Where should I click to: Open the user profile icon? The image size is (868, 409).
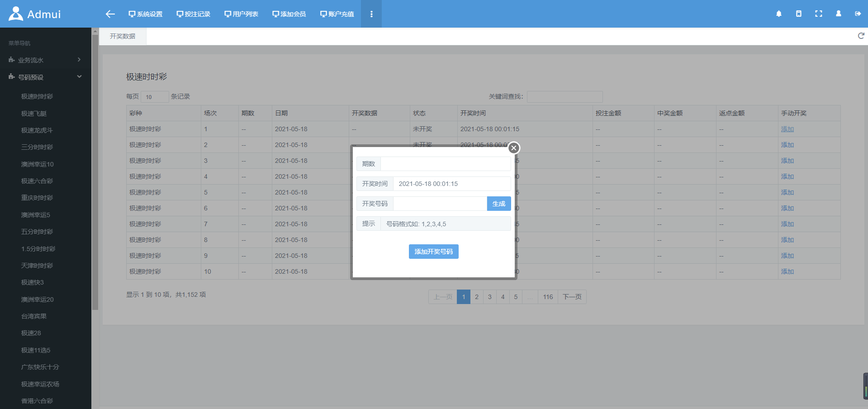(838, 14)
